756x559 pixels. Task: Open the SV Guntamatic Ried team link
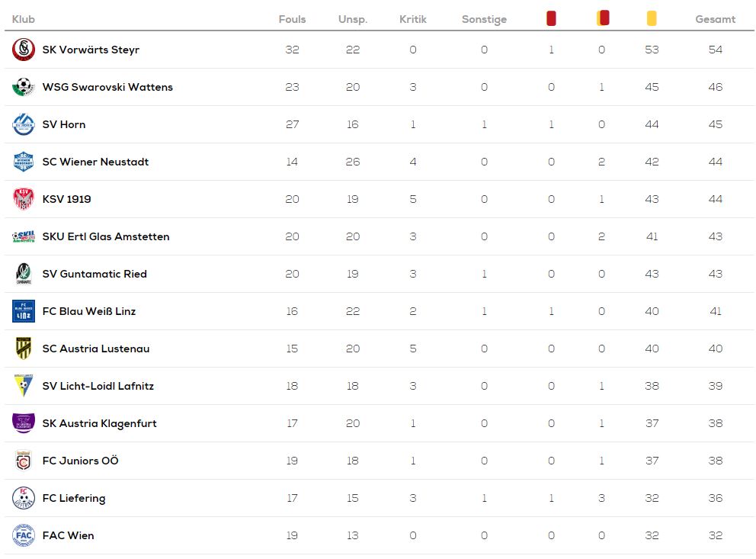pos(94,274)
